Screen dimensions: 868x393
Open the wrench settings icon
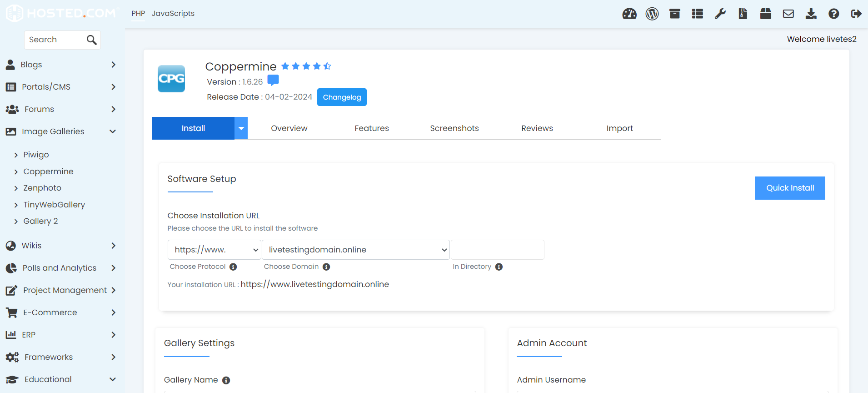tap(720, 14)
